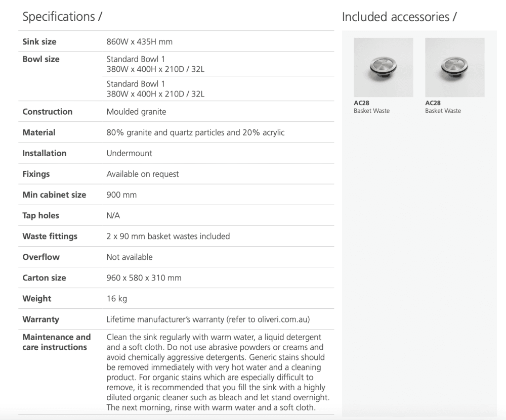Click the Included accessories heading
Image resolution: width=506 pixels, height=420 pixels.
point(399,17)
